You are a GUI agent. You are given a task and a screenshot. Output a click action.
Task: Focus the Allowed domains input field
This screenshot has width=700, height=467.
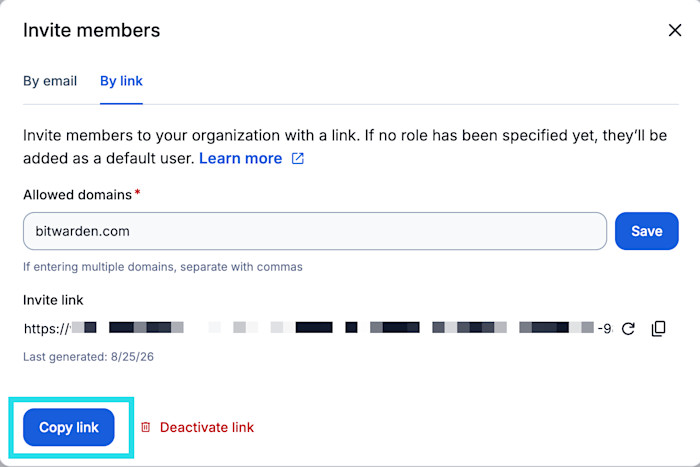point(315,231)
